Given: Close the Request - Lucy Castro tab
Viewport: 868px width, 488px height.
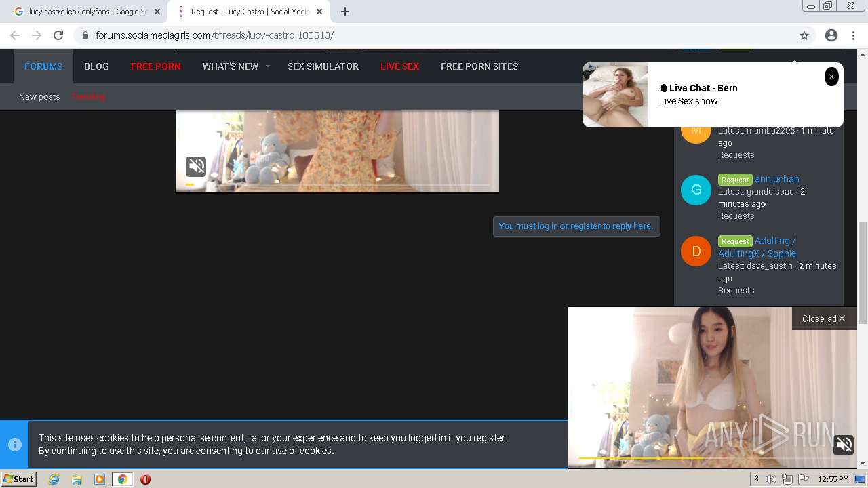Looking at the screenshot, I should 319,12.
